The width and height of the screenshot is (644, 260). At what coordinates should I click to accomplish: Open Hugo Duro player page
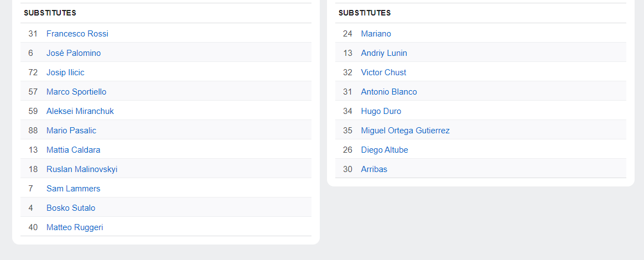[x=381, y=111]
